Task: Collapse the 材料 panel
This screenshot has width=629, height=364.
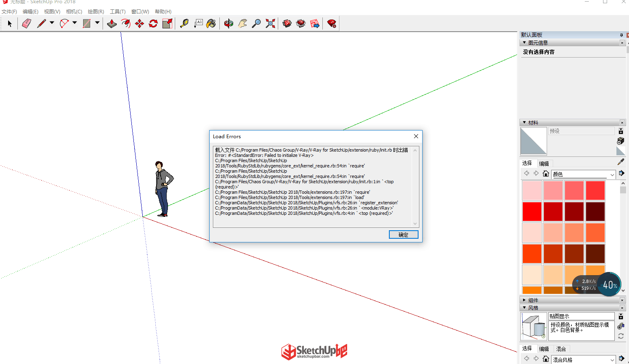Action: coord(524,122)
